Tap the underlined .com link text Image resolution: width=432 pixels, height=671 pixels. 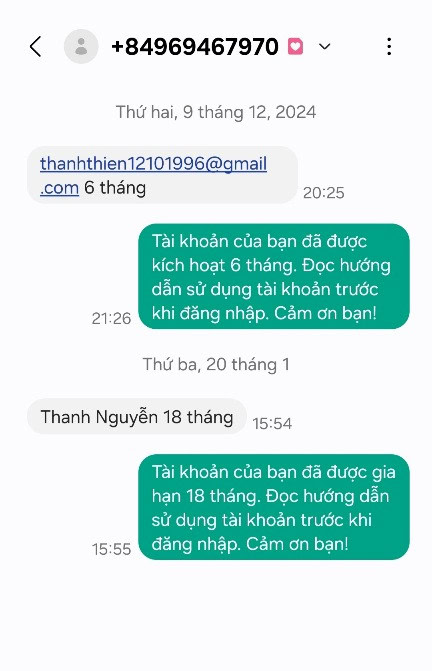coord(59,188)
